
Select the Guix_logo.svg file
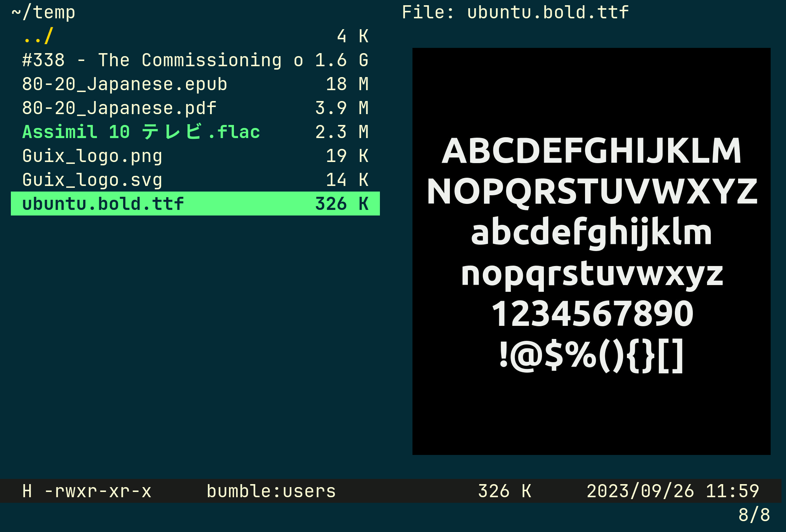[x=92, y=180]
